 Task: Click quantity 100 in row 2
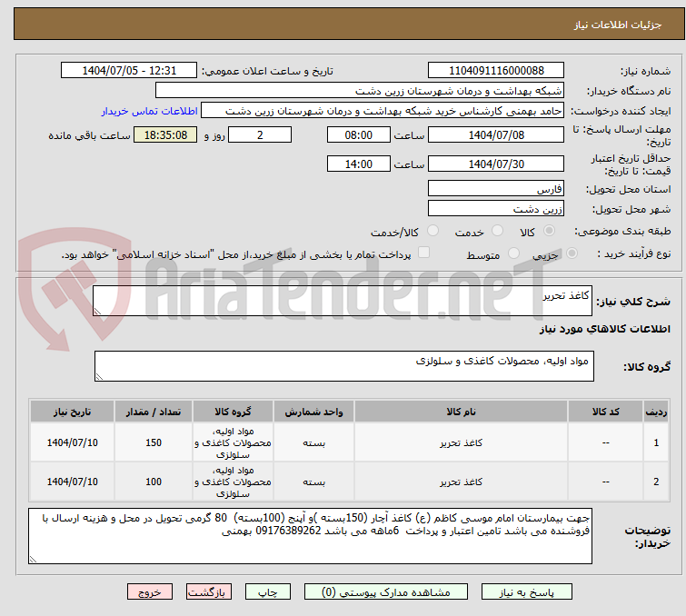(154, 482)
